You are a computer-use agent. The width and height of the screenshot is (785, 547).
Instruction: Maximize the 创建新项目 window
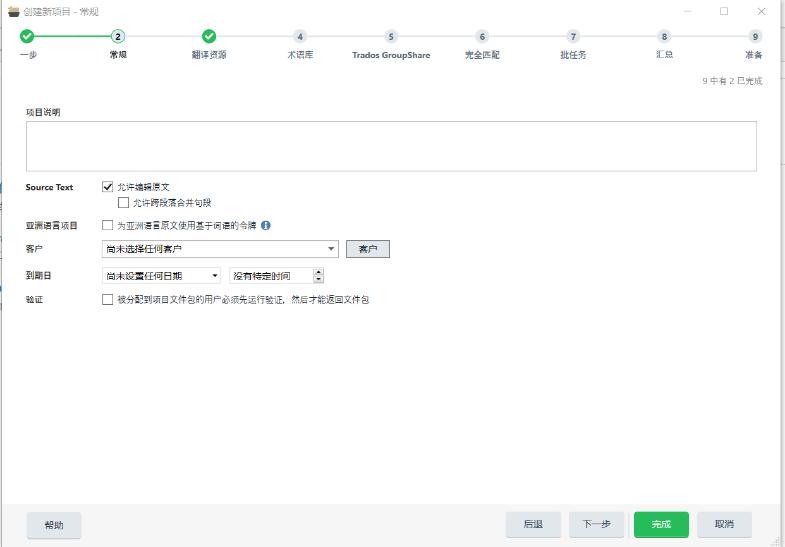point(724,11)
